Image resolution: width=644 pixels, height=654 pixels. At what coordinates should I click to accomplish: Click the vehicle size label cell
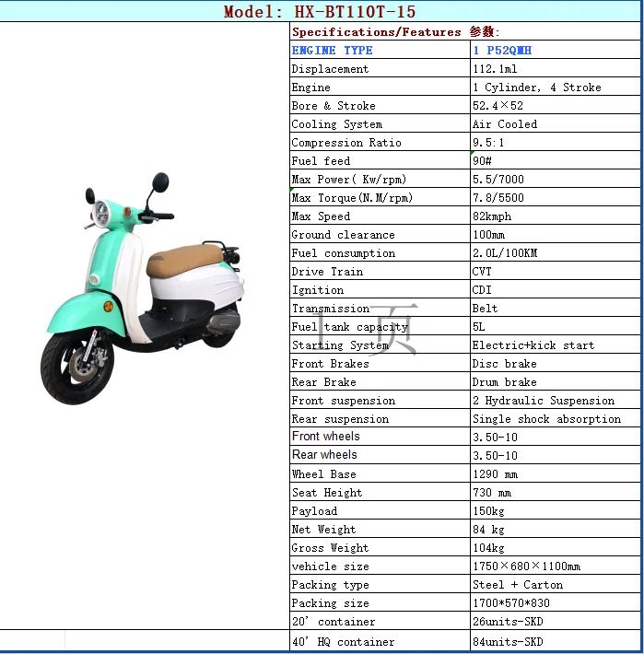click(x=380, y=566)
